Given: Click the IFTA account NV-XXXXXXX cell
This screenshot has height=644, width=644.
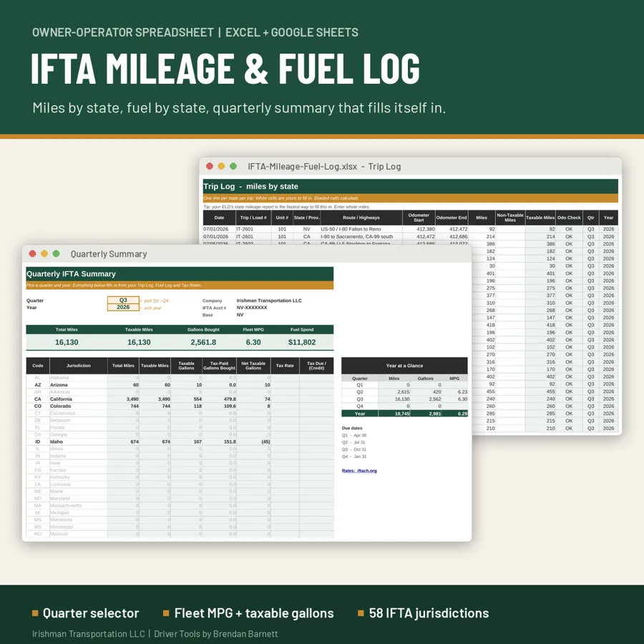Looking at the screenshot, I should [x=252, y=308].
